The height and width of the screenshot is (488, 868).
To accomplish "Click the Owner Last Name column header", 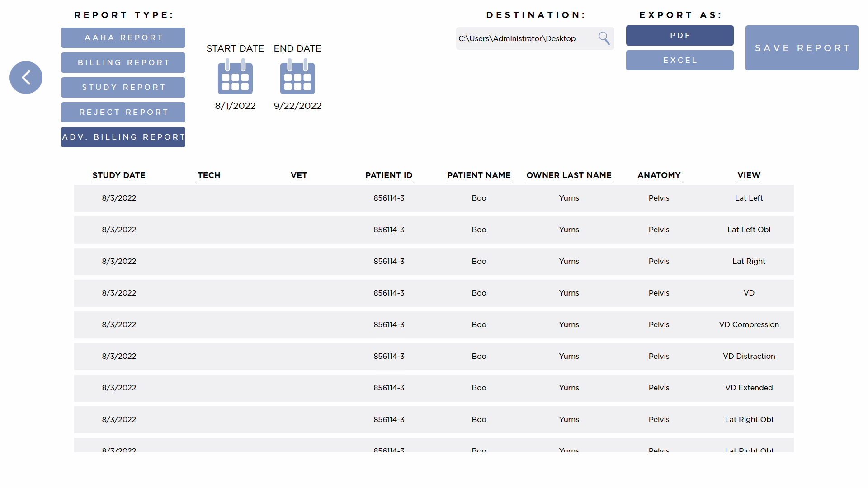I will 569,175.
